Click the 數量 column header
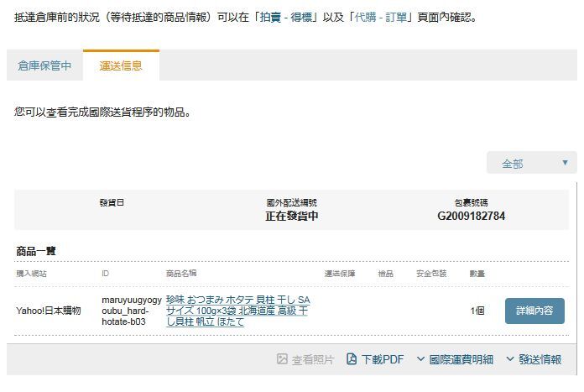 [x=477, y=274]
